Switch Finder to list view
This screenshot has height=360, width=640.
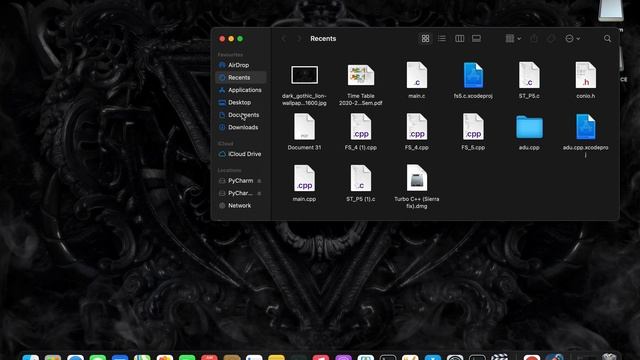[x=442, y=38]
